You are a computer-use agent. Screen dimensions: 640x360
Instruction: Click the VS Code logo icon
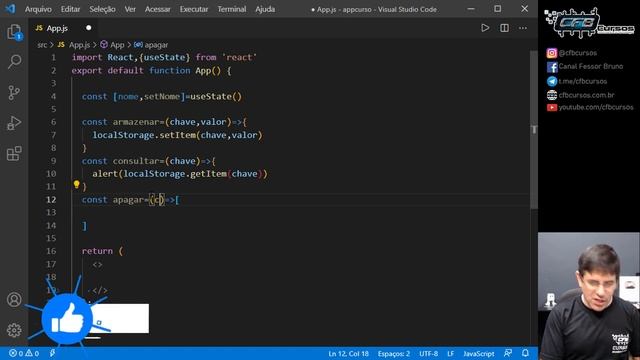click(10, 9)
